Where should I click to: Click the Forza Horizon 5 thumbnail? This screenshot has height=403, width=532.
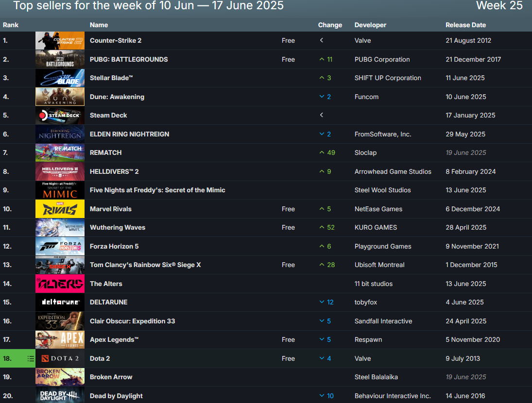(60, 246)
